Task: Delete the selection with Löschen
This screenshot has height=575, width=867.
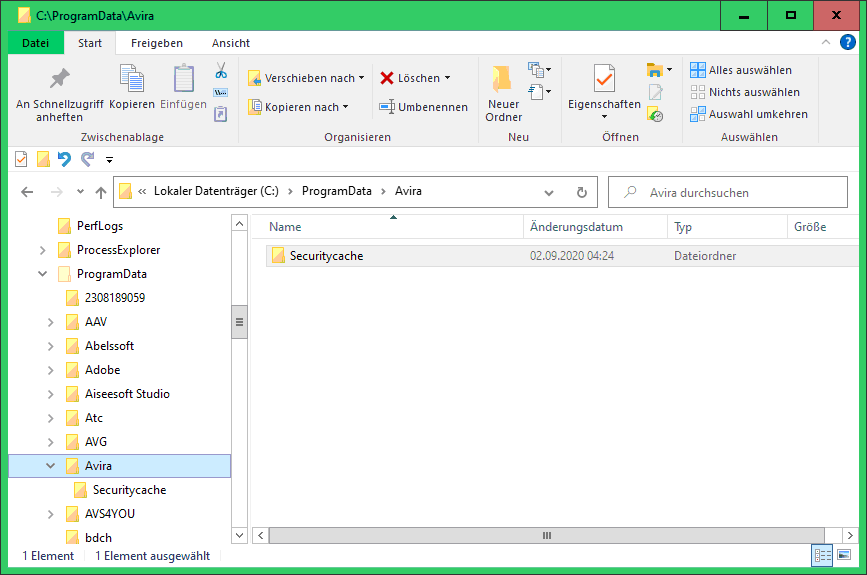Action: [410, 78]
